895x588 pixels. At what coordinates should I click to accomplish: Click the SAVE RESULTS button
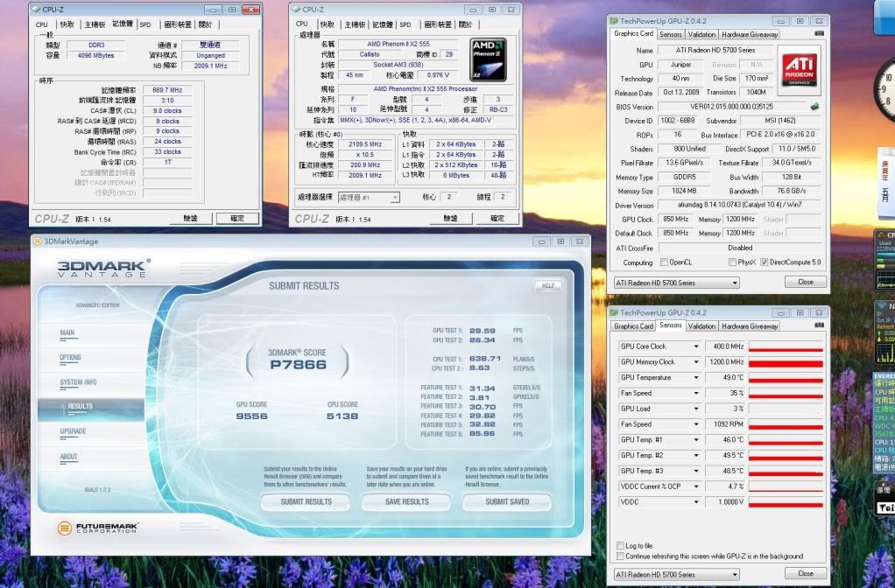(406, 502)
